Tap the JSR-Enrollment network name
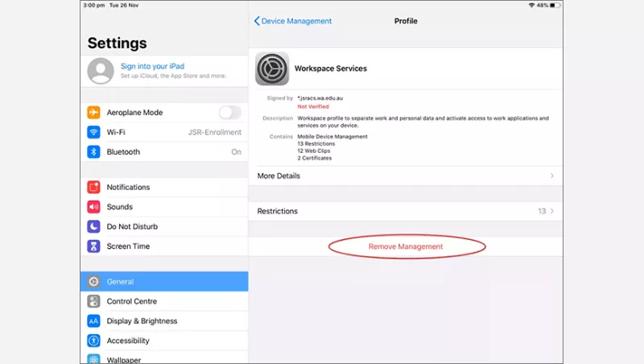Screen dimensions: 644x364 (215, 132)
